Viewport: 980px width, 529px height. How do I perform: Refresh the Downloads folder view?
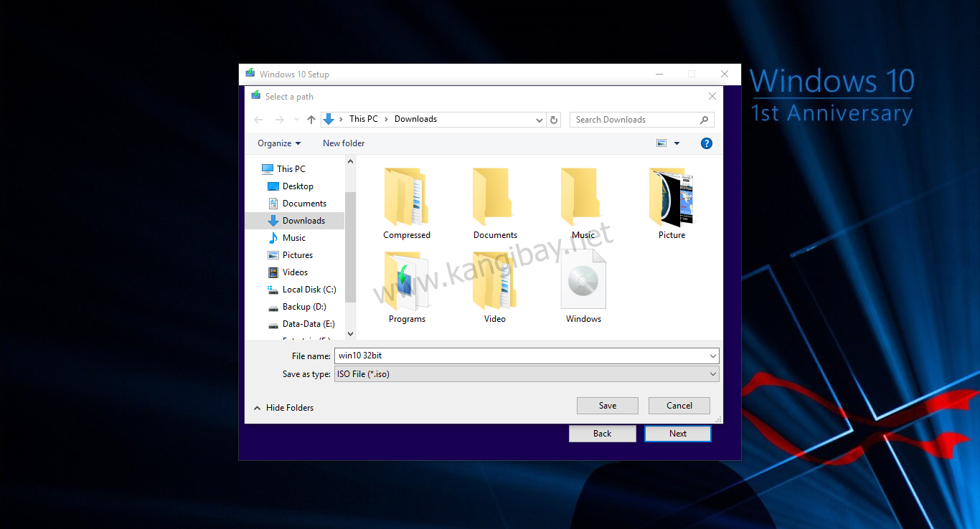click(x=554, y=120)
